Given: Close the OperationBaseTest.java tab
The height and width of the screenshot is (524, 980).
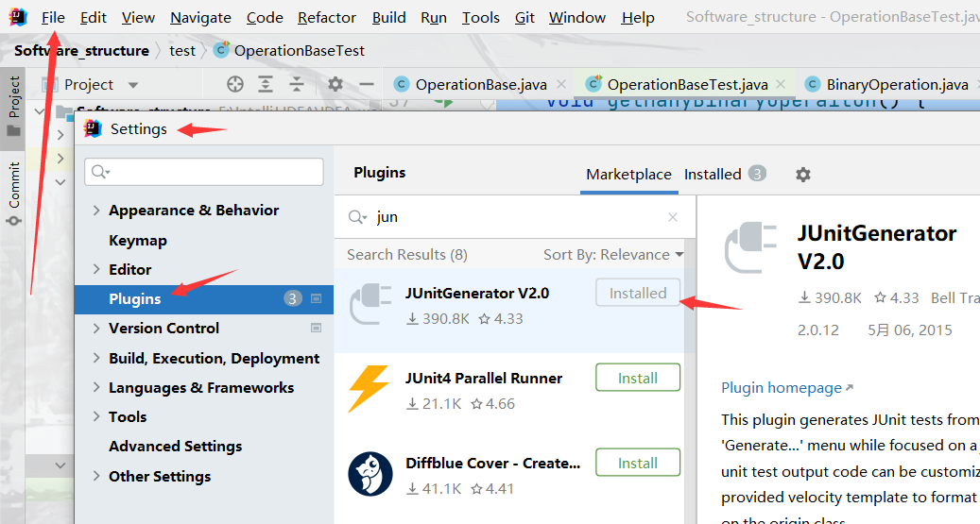Looking at the screenshot, I should coord(781,84).
